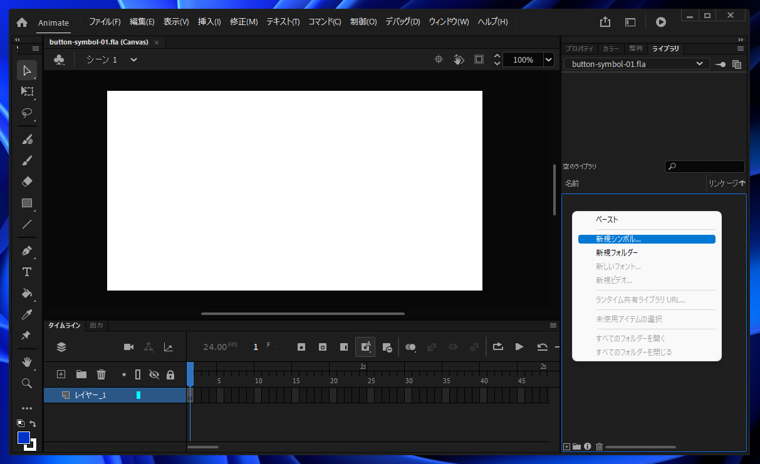Image resolution: width=760 pixels, height=464 pixels.
Task: Select the Line tool
Action: tap(27, 224)
